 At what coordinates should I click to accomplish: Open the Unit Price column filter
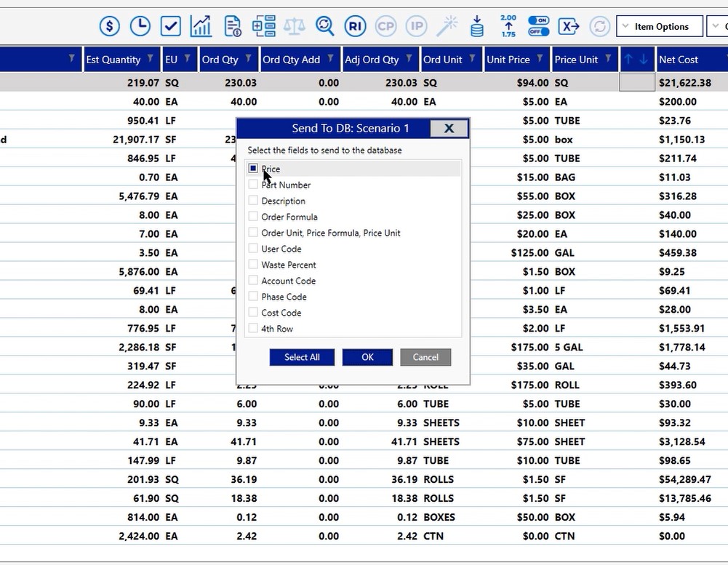point(540,59)
